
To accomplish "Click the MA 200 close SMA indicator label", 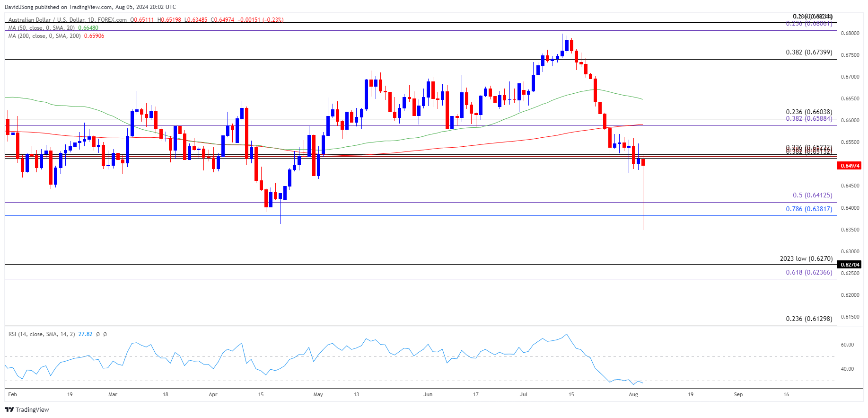I will point(44,36).
